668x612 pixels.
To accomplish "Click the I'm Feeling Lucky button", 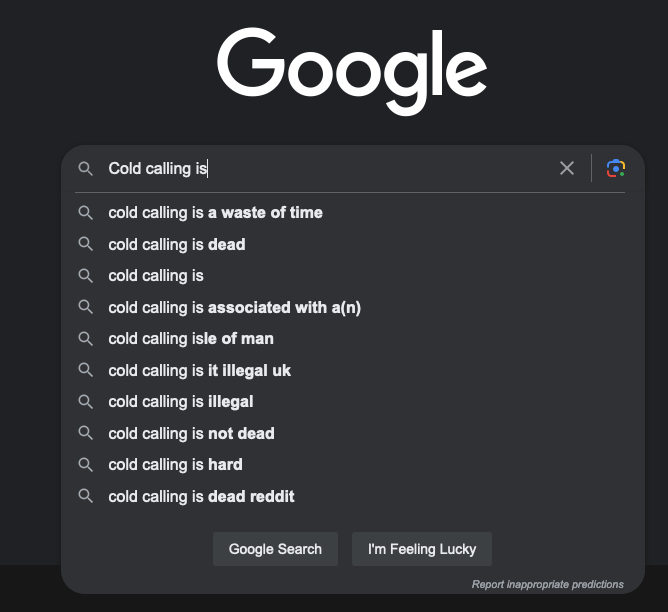I will point(422,549).
